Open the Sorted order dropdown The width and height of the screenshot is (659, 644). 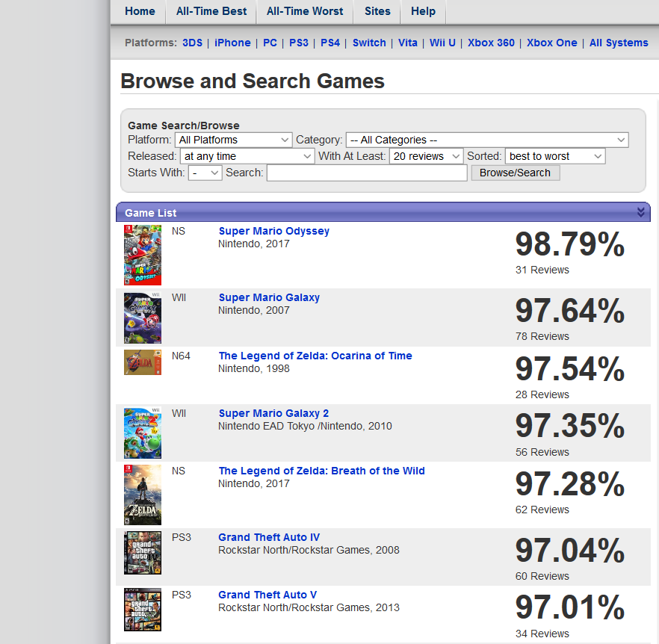click(x=555, y=156)
